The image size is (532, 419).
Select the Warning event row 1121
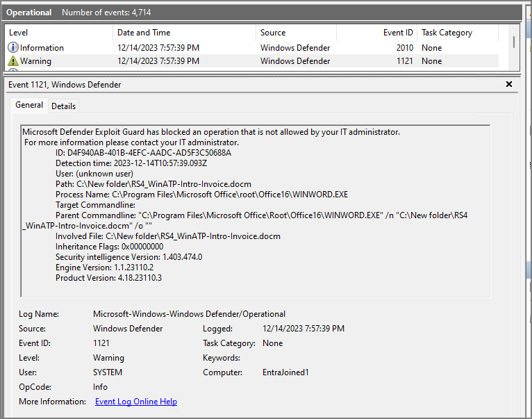[x=252, y=60]
